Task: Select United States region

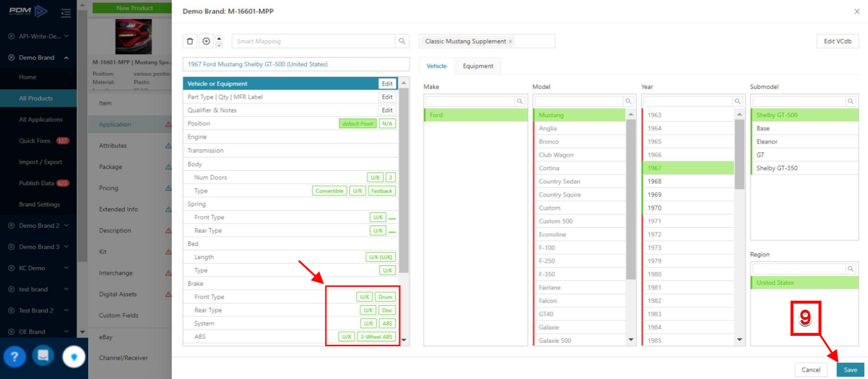Action: tap(804, 283)
